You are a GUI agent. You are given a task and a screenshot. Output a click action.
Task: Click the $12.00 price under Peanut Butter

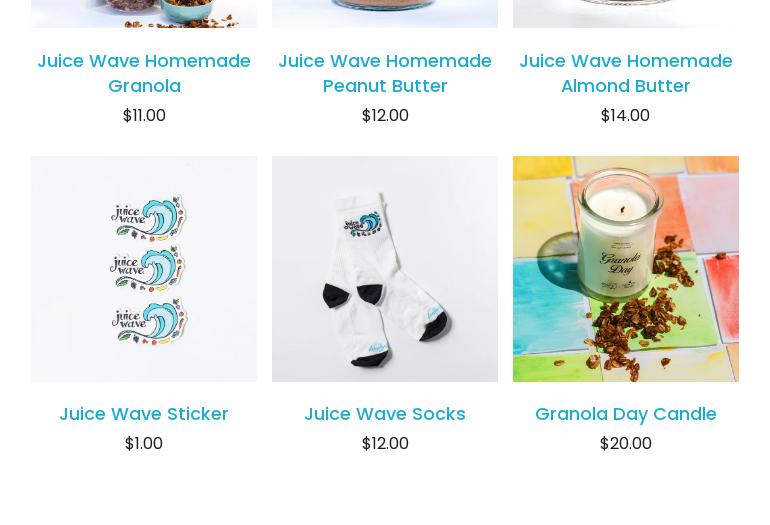[x=385, y=115]
